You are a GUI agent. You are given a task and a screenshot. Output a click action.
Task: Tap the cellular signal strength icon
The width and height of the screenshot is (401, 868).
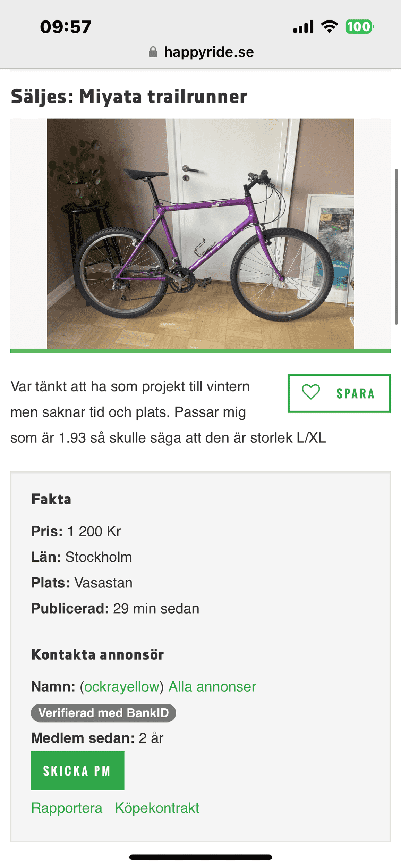pyautogui.click(x=303, y=27)
